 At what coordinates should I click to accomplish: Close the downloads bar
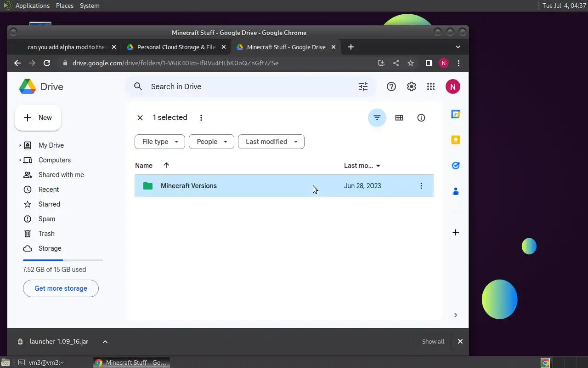(460, 341)
